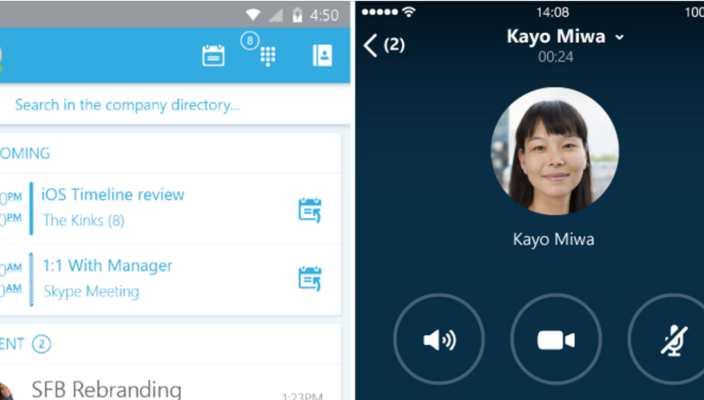Click the recent count badge showing 2

[x=41, y=344]
